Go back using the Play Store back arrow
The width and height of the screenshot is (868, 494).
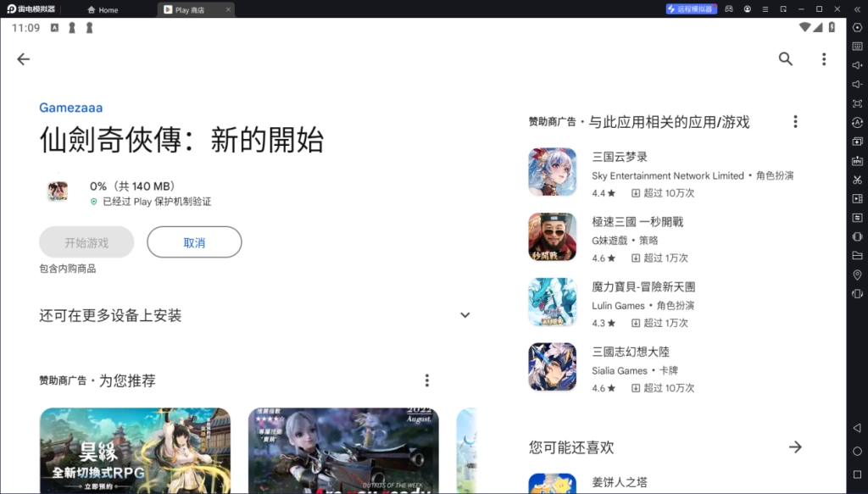coord(23,59)
